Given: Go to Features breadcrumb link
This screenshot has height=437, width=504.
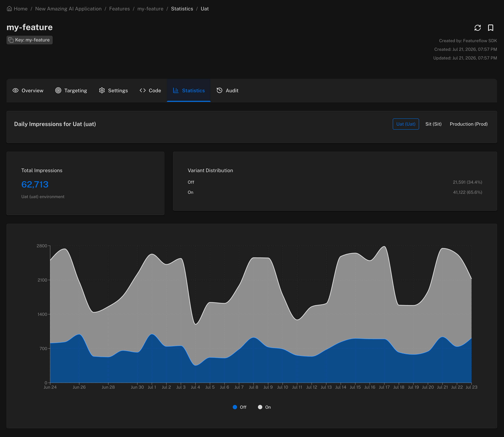Looking at the screenshot, I should pos(120,9).
